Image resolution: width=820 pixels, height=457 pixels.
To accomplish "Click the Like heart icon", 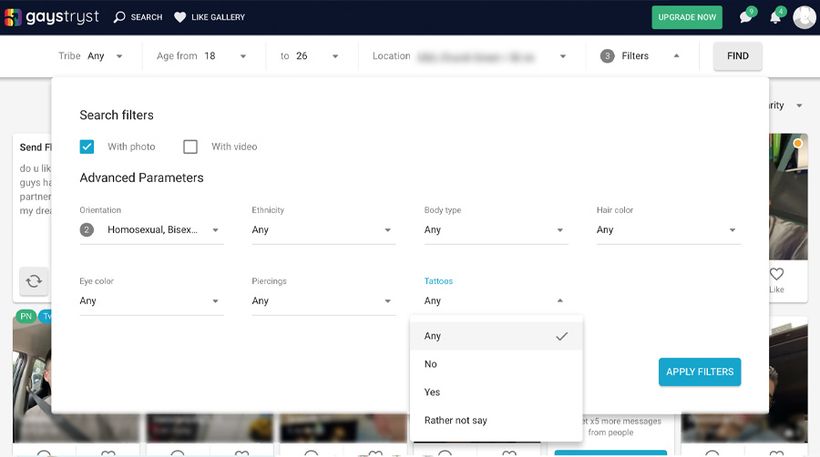I will coord(777,274).
